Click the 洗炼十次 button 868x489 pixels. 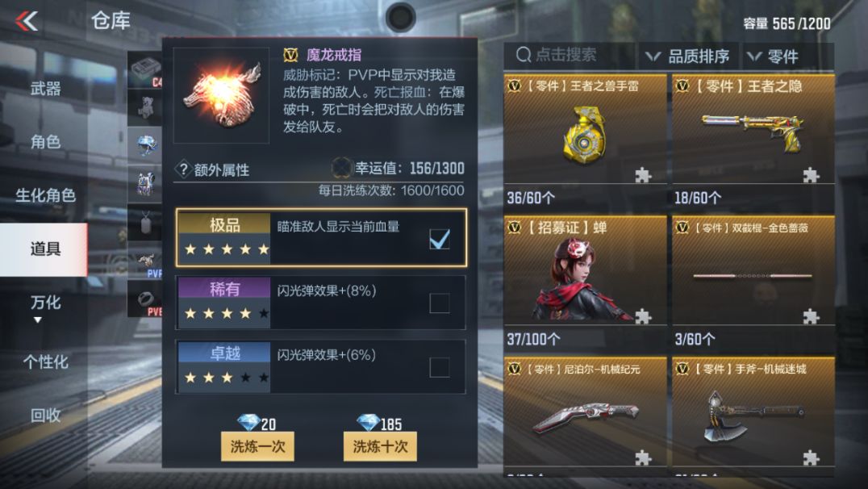(380, 446)
